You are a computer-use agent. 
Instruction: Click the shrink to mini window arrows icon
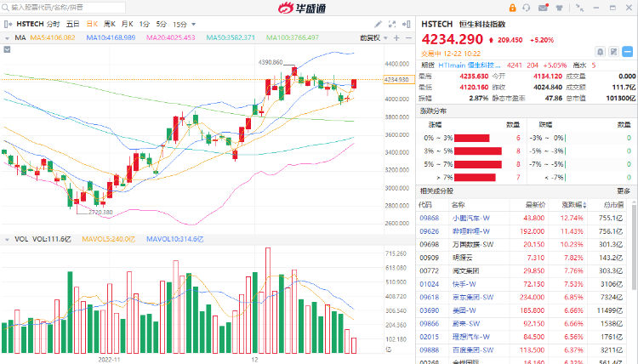(x=580, y=8)
